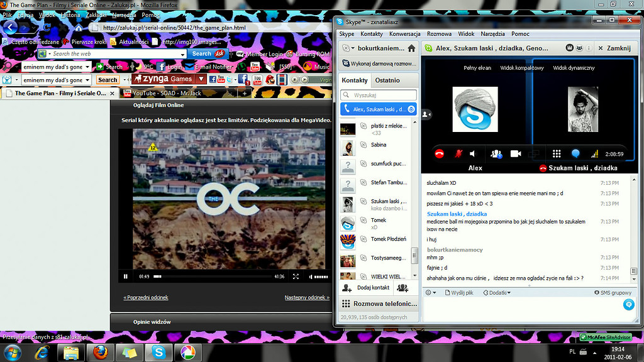
Task: Go to Poprzedni odcinek link
Action: tap(146, 297)
